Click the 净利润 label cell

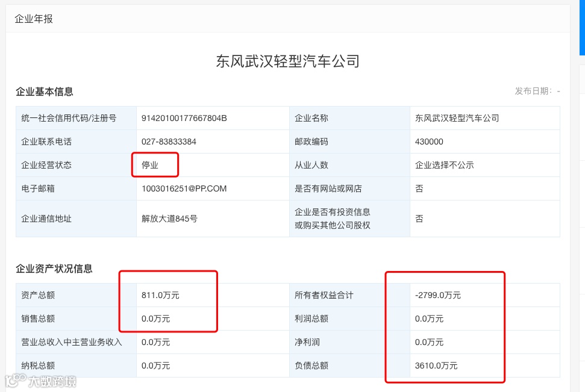(x=349, y=343)
